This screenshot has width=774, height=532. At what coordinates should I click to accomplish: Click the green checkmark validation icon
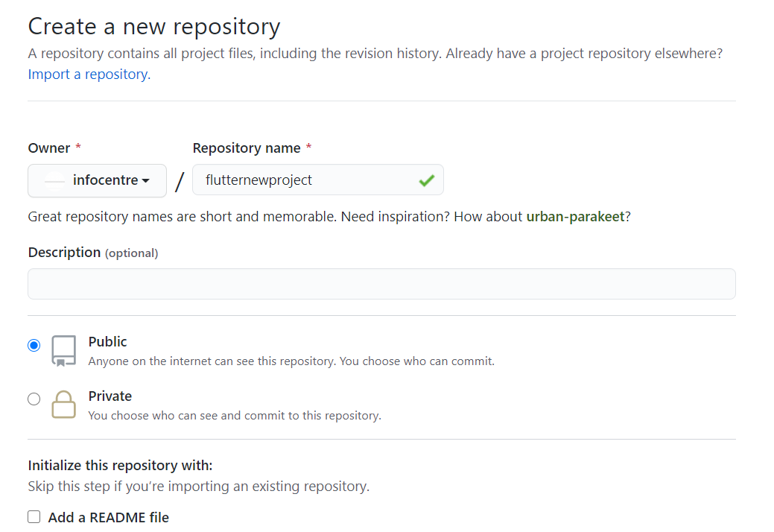click(426, 180)
